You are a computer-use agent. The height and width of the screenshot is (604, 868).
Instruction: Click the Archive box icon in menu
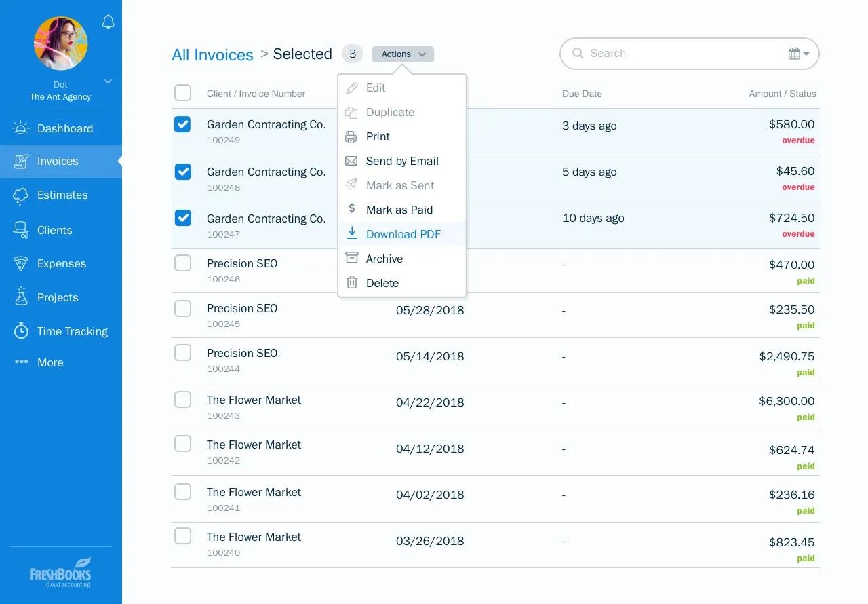351,258
